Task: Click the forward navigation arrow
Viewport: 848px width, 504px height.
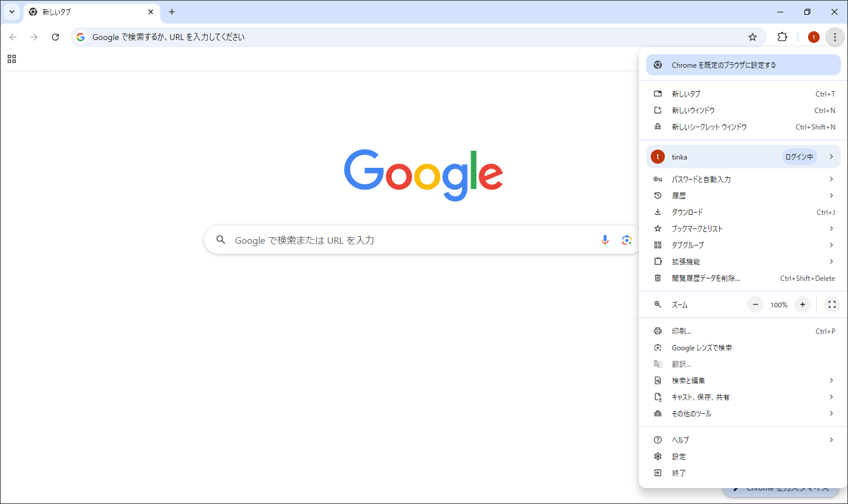Action: (34, 37)
